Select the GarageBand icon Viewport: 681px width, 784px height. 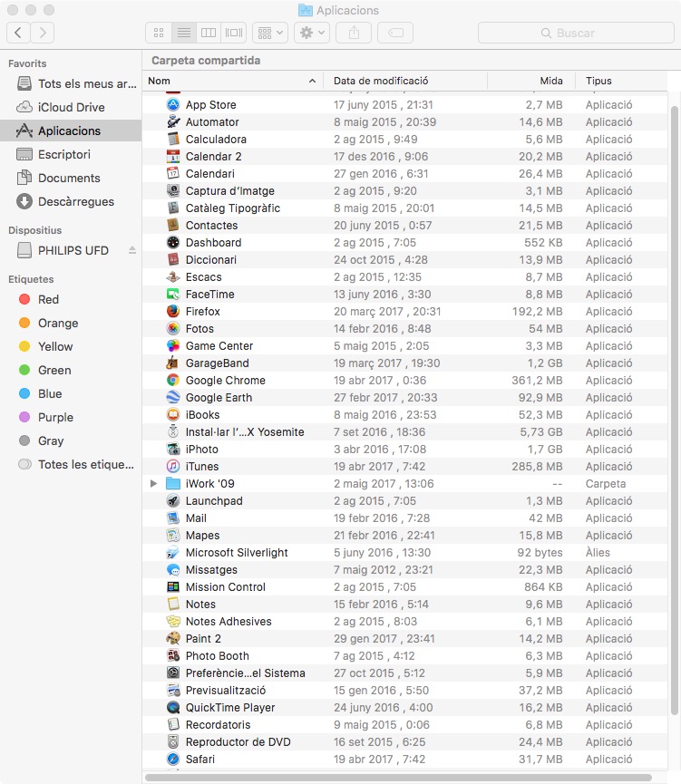point(173,363)
